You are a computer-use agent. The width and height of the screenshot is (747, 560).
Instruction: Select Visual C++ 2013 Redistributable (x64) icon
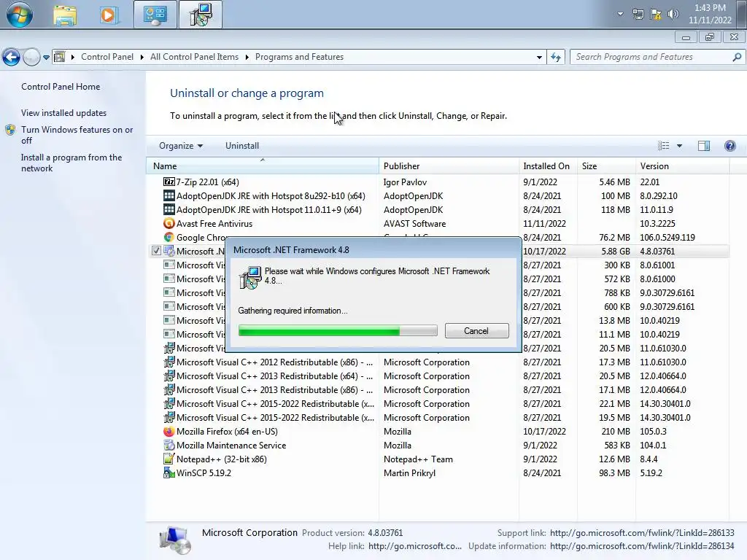pos(169,376)
